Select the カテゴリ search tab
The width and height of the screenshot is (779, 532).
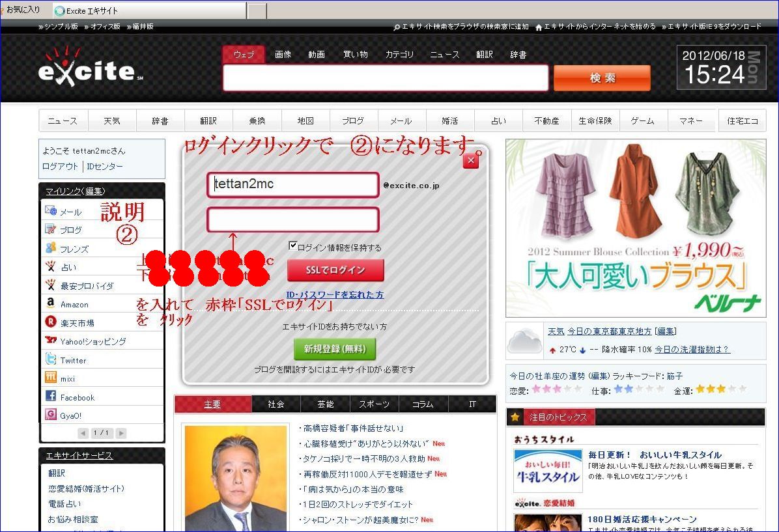click(x=399, y=55)
